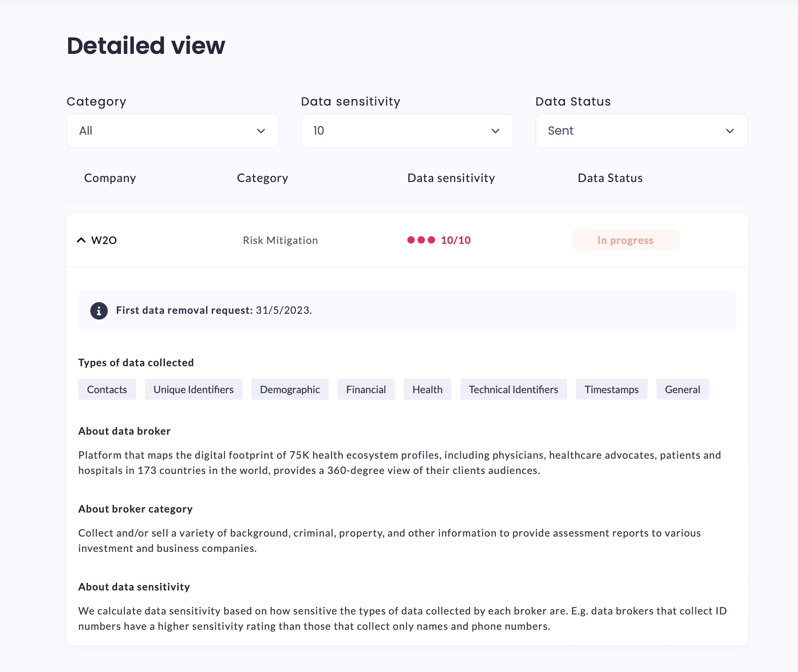The height and width of the screenshot is (672, 798).
Task: Click the Demographic data tag
Action: [x=289, y=390]
